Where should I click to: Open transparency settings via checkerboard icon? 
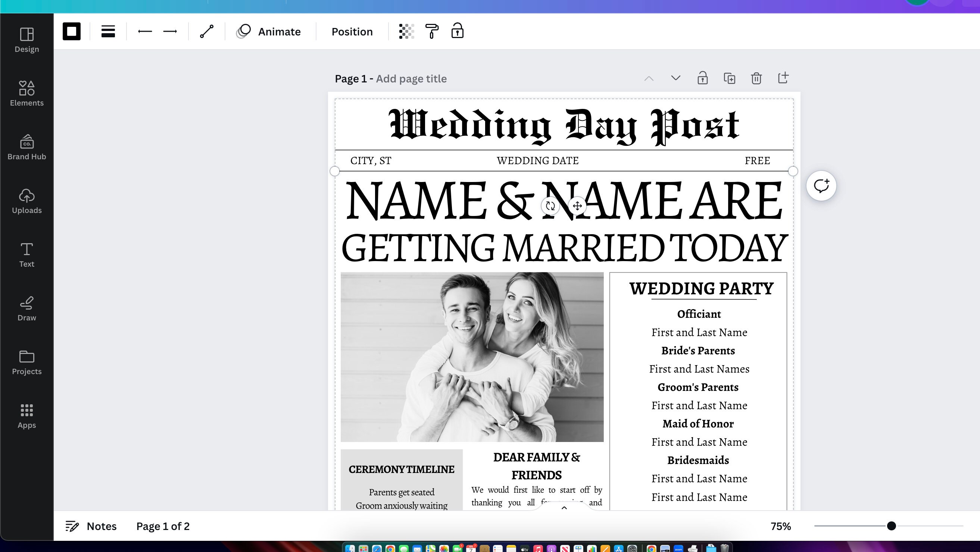[406, 31]
